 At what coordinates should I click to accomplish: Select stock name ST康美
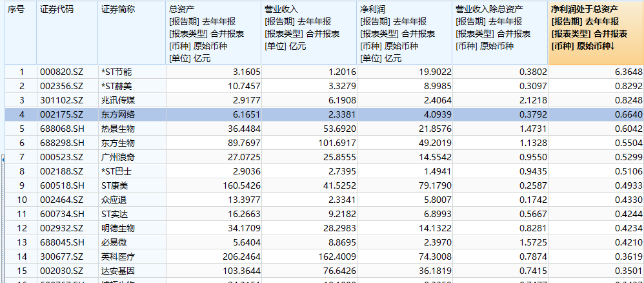click(x=115, y=185)
